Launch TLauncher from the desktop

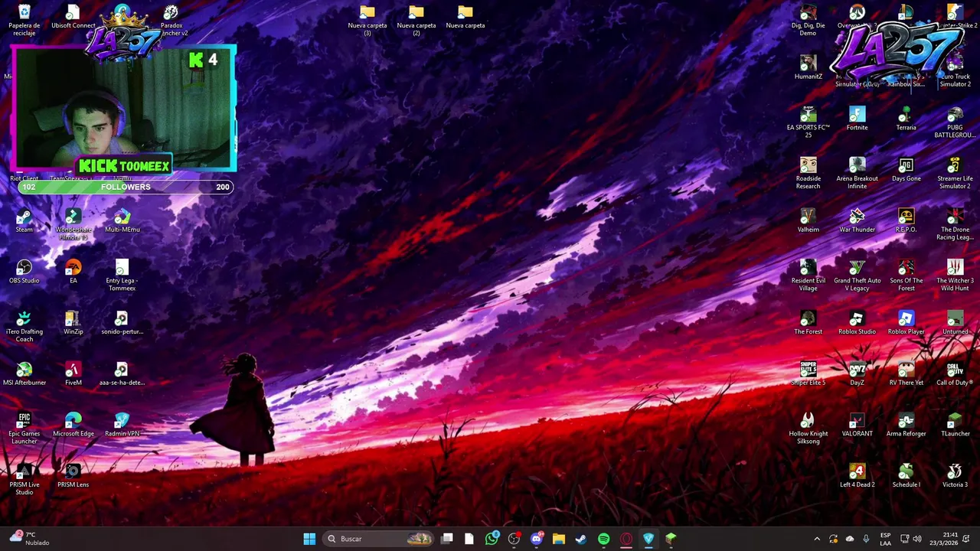click(x=955, y=425)
